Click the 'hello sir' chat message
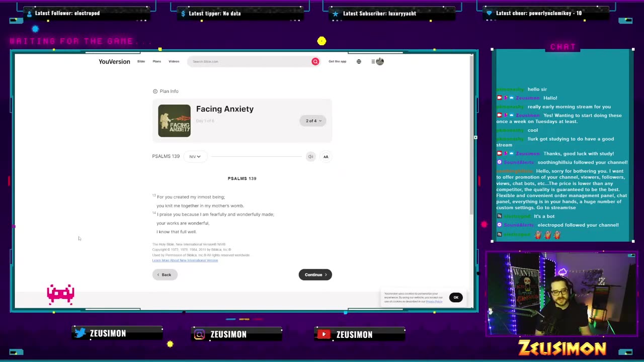644x362 pixels. [537, 89]
